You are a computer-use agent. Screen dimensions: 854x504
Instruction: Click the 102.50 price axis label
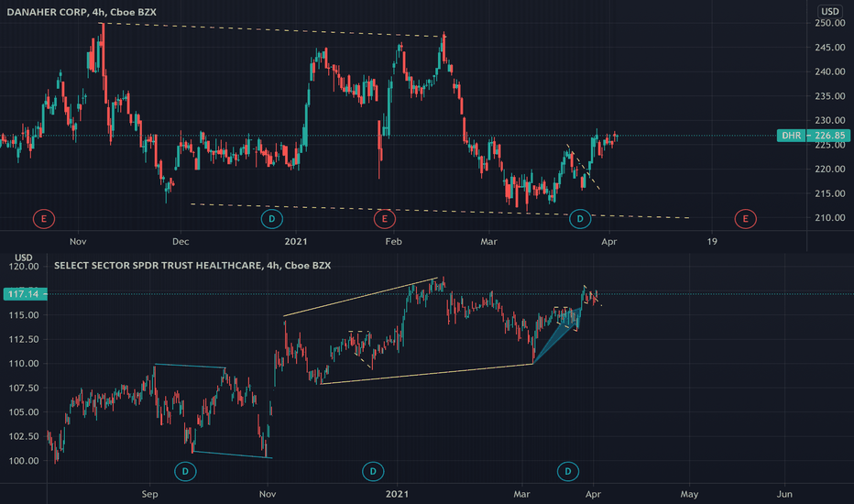(x=24, y=436)
